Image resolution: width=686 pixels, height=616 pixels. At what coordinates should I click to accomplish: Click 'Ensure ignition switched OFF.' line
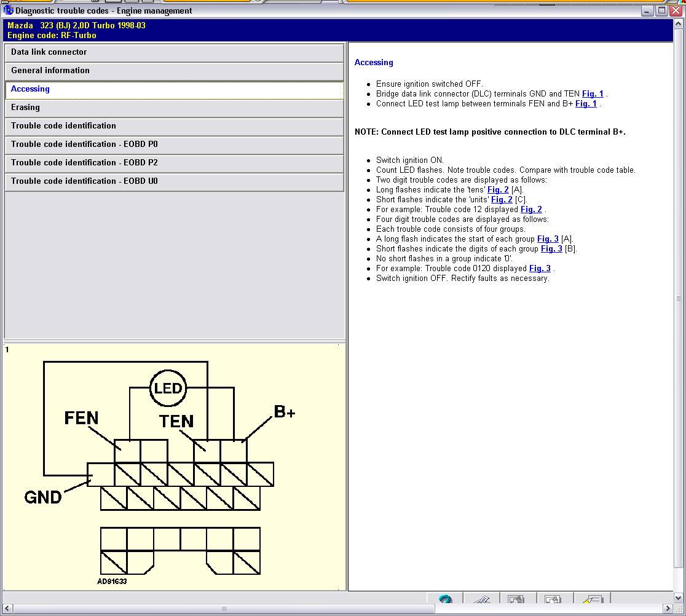click(430, 84)
